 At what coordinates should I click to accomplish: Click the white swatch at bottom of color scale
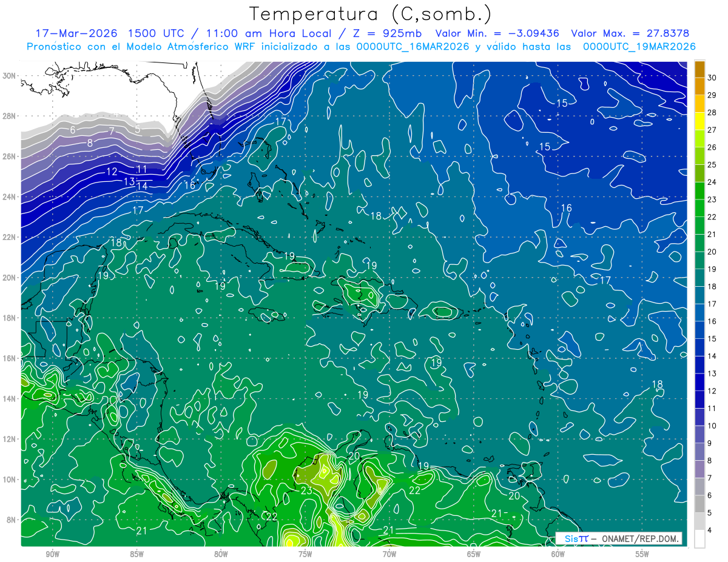[700, 538]
